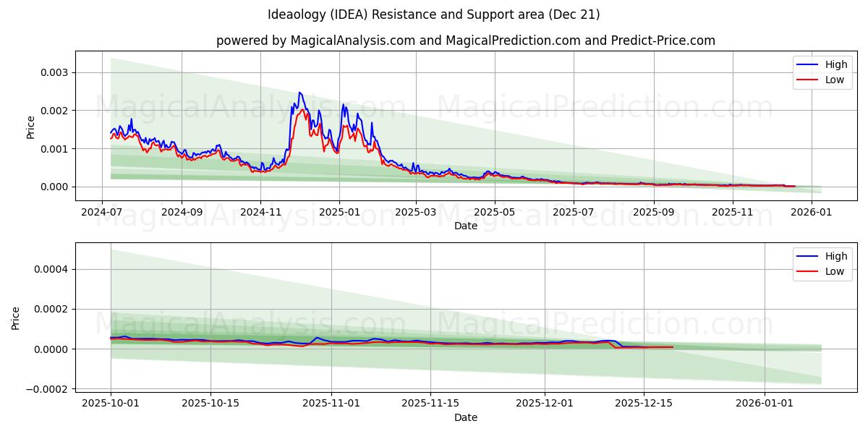This screenshot has width=868, height=434.
Task: Click the 'Date' axis label under top chart
Action: pos(466,226)
